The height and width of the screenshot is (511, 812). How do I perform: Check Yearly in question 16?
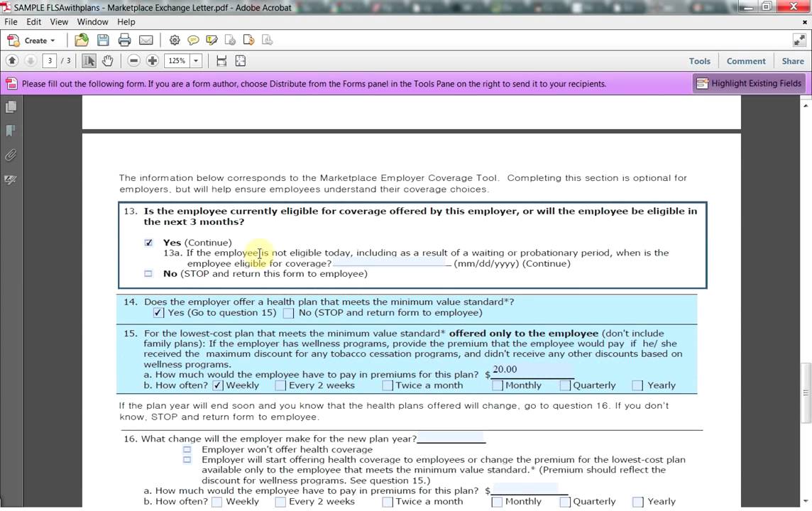point(638,502)
